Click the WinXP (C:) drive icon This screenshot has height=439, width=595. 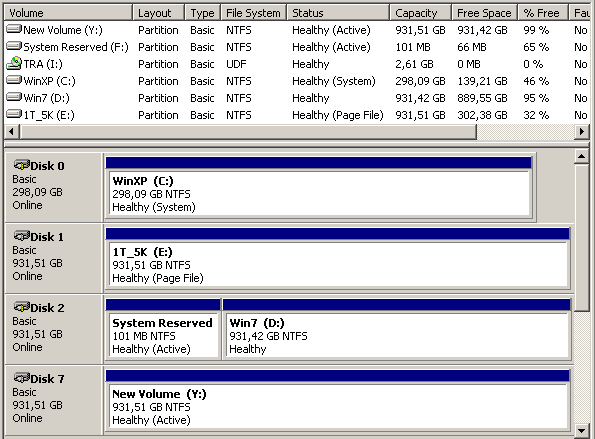point(14,80)
